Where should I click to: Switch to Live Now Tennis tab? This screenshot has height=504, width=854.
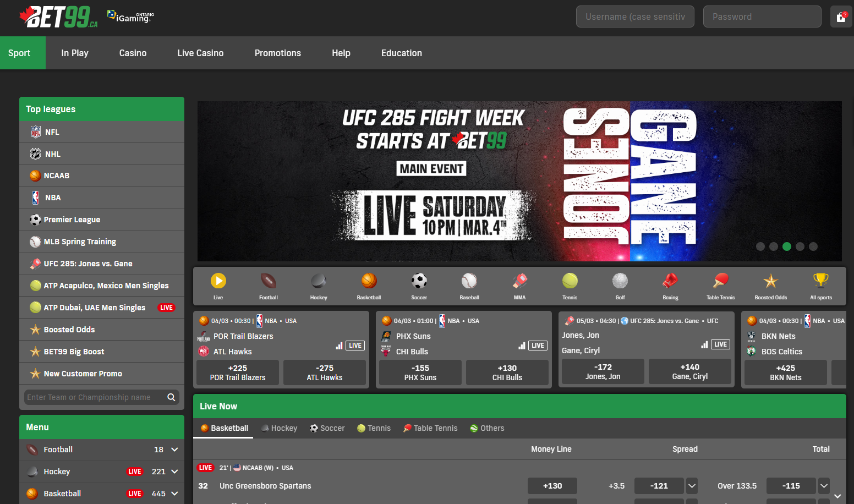coord(374,428)
